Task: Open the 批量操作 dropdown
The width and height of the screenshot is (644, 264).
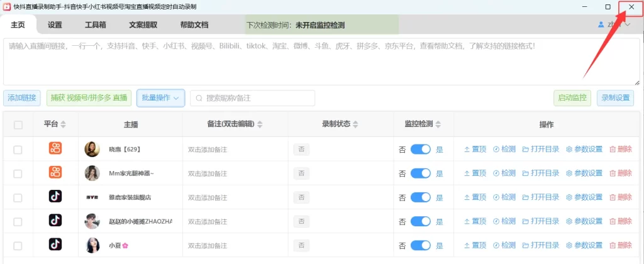Action: pos(160,98)
